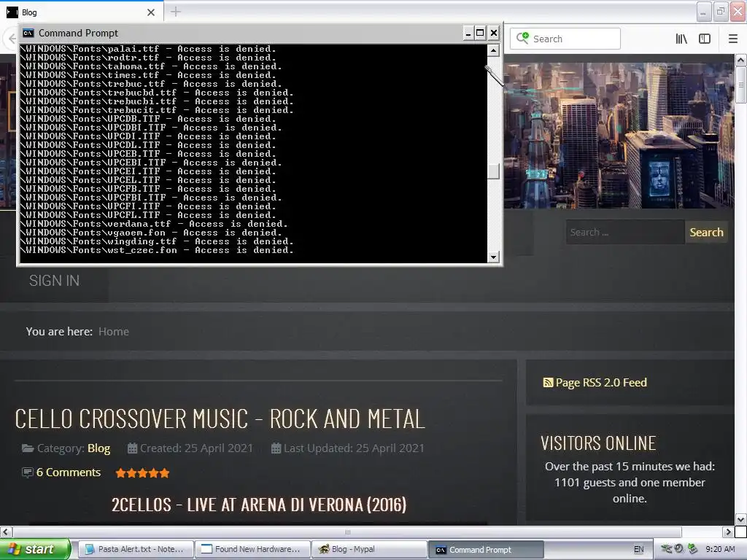Click the wst_czec.fon access denied line

[x=157, y=250]
